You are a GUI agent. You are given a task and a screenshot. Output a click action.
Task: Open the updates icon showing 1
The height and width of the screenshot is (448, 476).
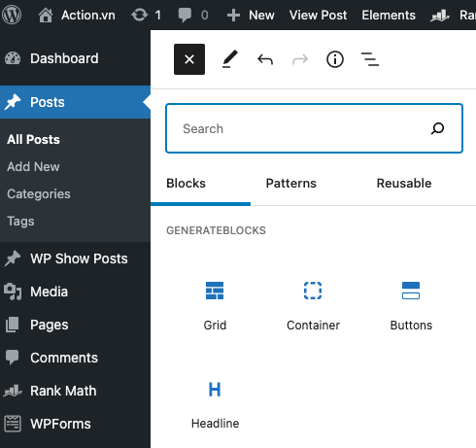coord(146,15)
